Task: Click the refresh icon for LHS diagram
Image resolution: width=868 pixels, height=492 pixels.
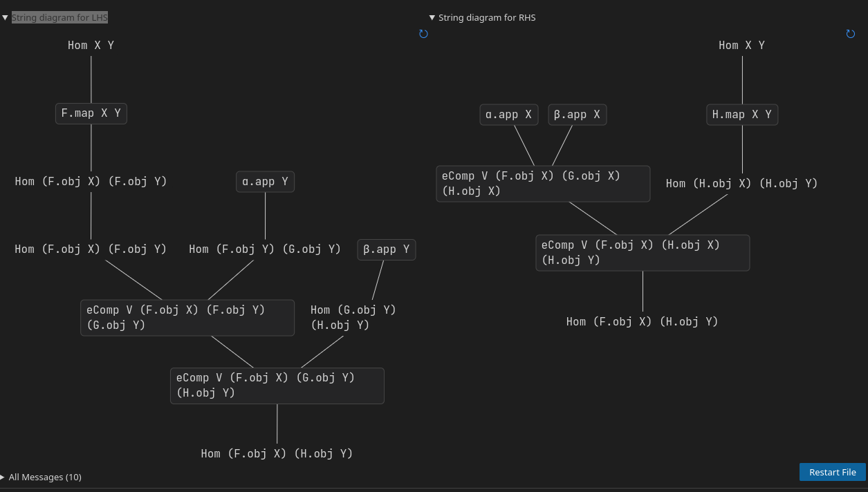Action: click(423, 34)
